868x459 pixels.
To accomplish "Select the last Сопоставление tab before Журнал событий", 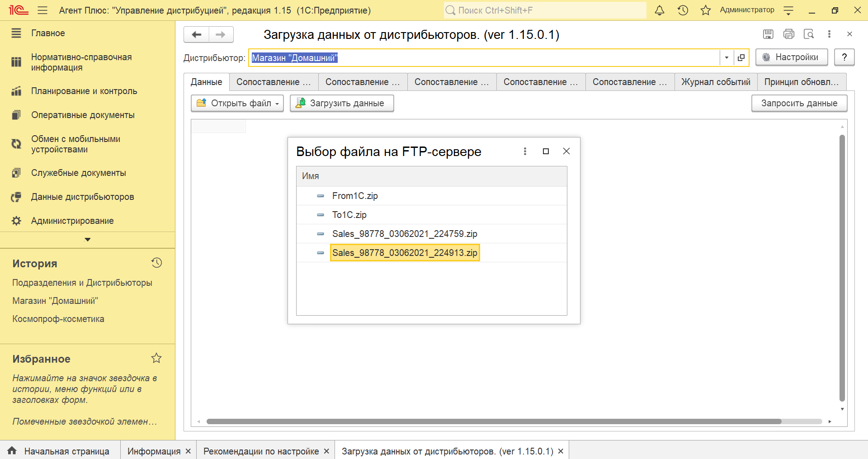I will 630,82.
